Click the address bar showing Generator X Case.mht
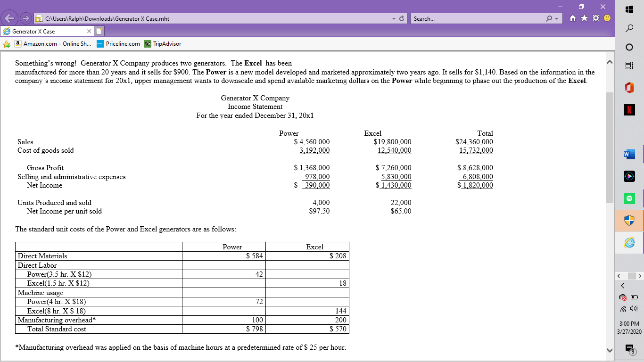The height and width of the screenshot is (362, 644). tap(212, 19)
